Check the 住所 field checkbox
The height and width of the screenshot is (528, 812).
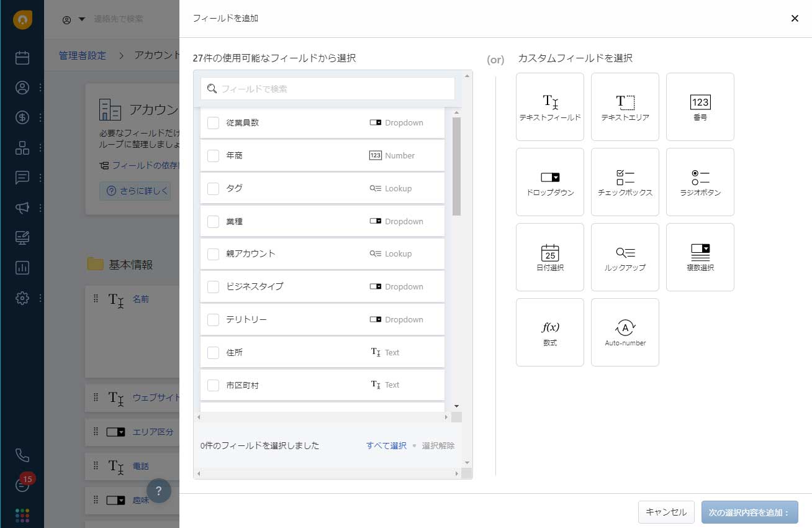pos(213,352)
